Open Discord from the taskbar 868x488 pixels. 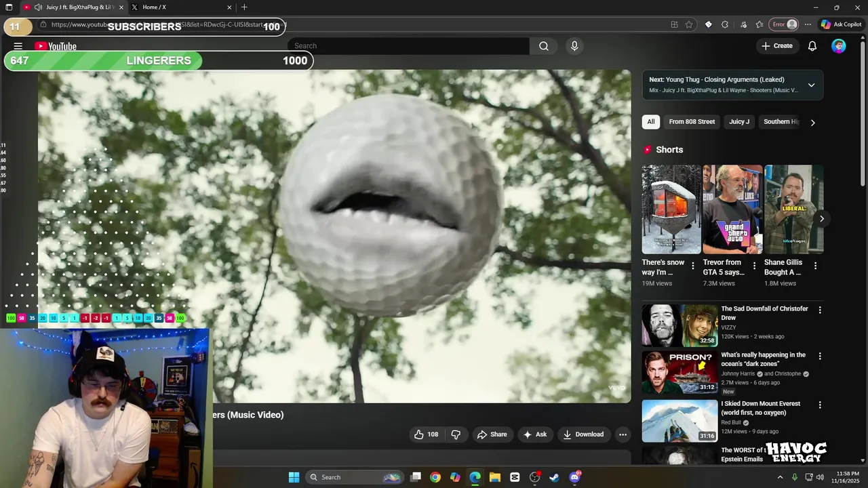574,477
